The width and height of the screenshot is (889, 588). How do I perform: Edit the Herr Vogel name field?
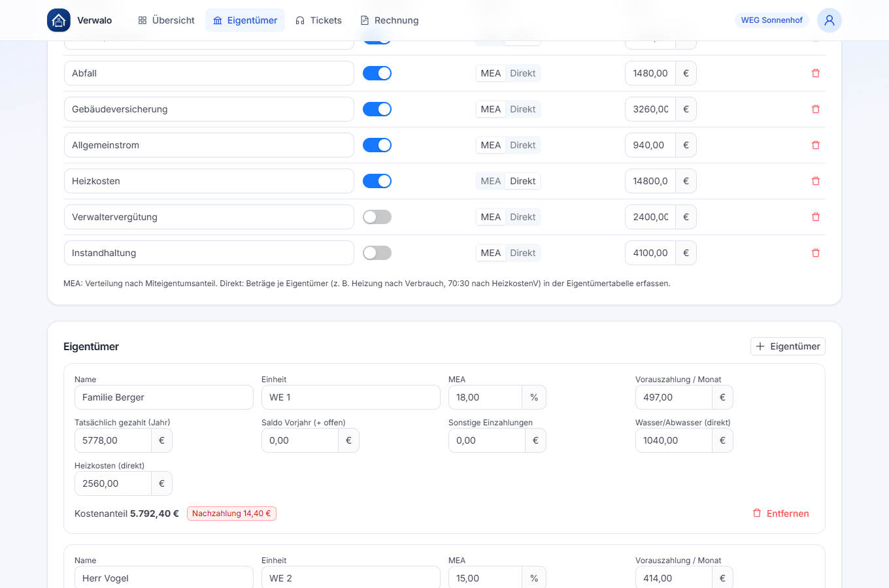pos(164,578)
